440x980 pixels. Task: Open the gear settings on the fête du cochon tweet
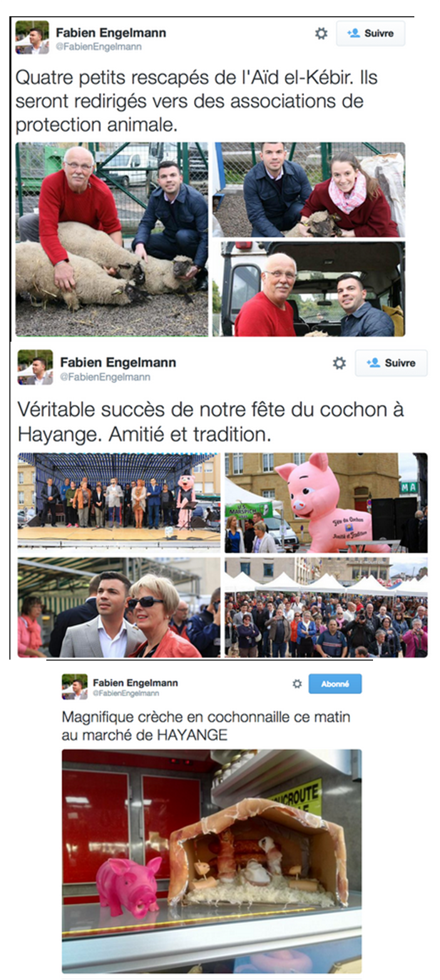tap(339, 363)
